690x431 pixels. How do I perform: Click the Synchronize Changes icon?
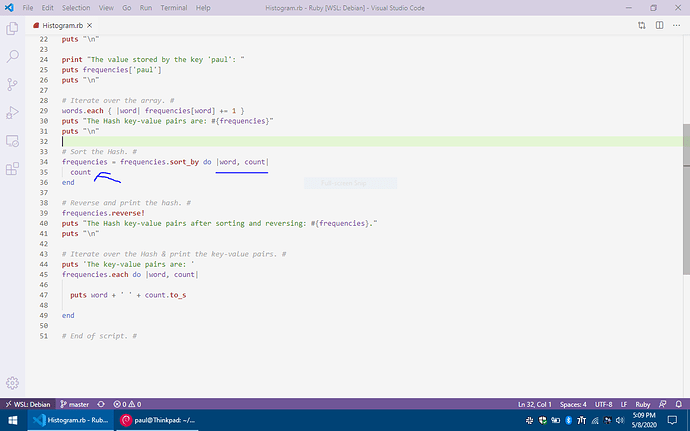[x=101, y=404]
